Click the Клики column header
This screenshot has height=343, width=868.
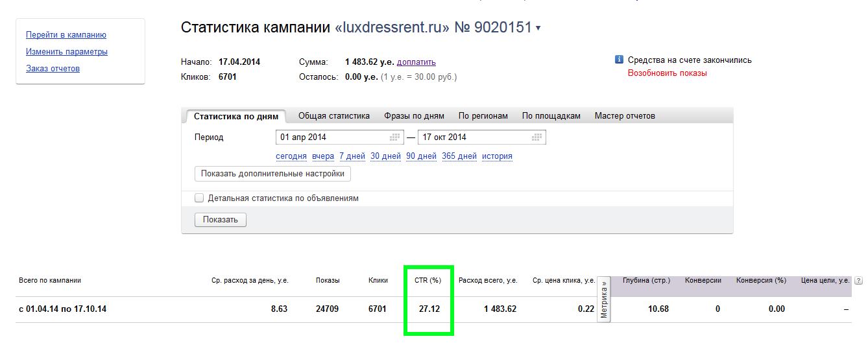click(378, 281)
